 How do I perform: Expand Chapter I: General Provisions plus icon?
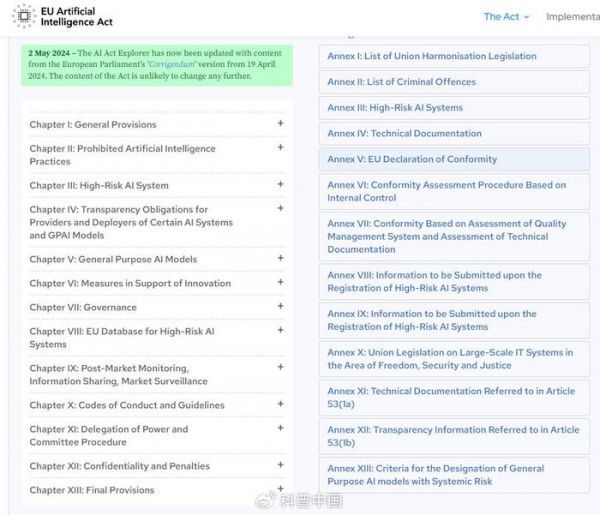coord(280,124)
